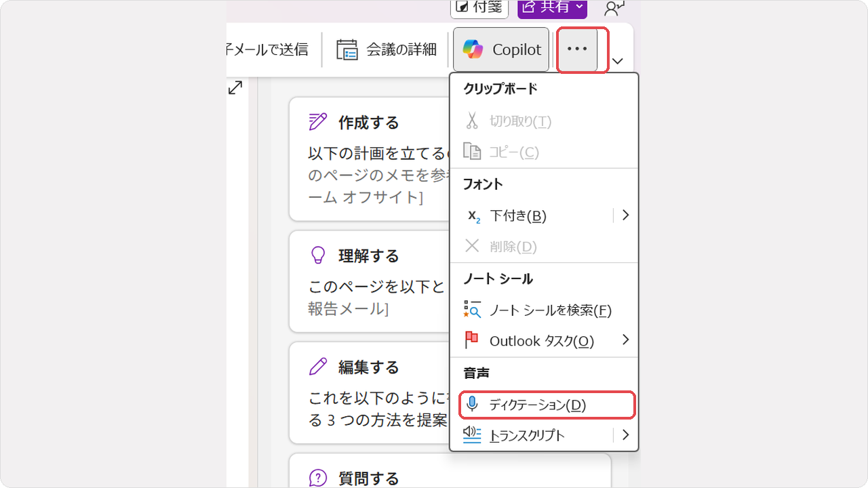This screenshot has width=868, height=488.
Task: Expand the arrow next to Outlook タスク
Action: tap(625, 340)
